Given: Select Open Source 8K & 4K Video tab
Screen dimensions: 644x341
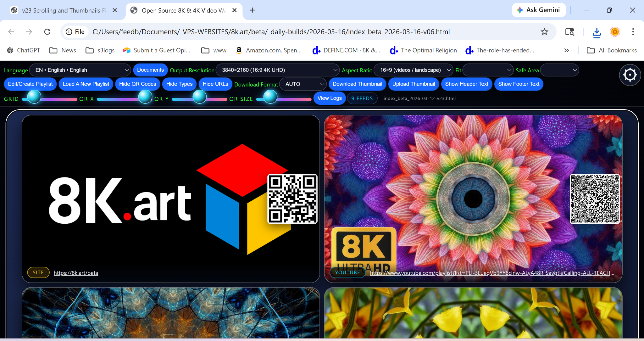Looking at the screenshot, I should pyautogui.click(x=184, y=10).
